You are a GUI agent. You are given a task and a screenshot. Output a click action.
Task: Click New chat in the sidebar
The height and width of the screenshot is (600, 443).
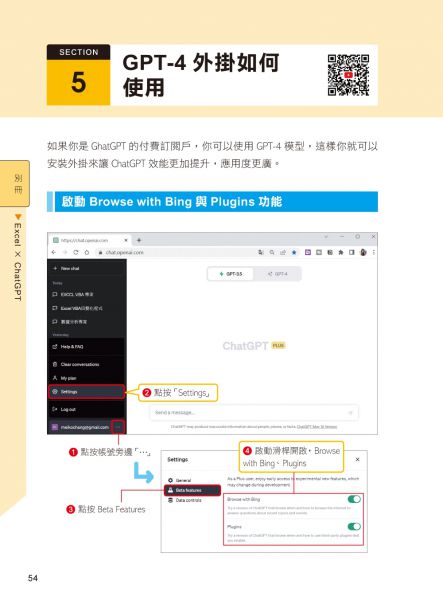click(x=86, y=268)
